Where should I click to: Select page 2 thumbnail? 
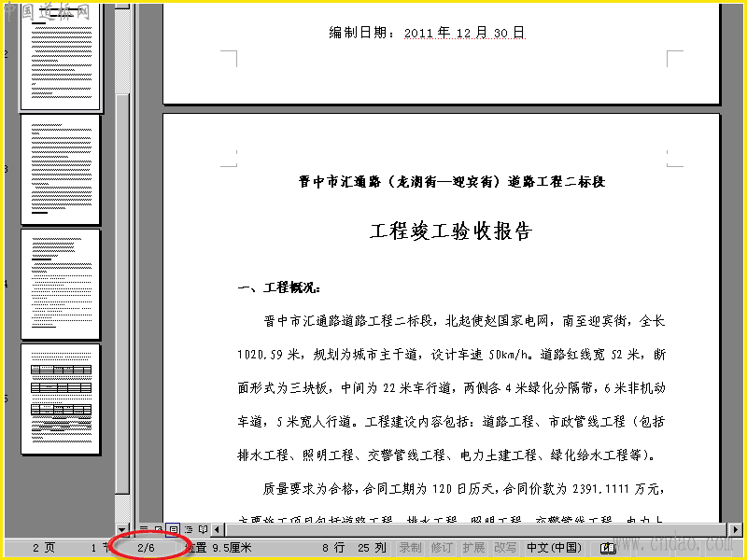pos(61,57)
